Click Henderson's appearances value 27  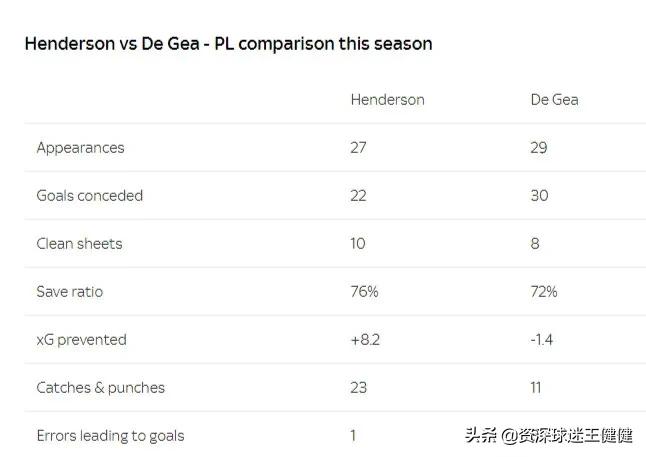point(359,148)
